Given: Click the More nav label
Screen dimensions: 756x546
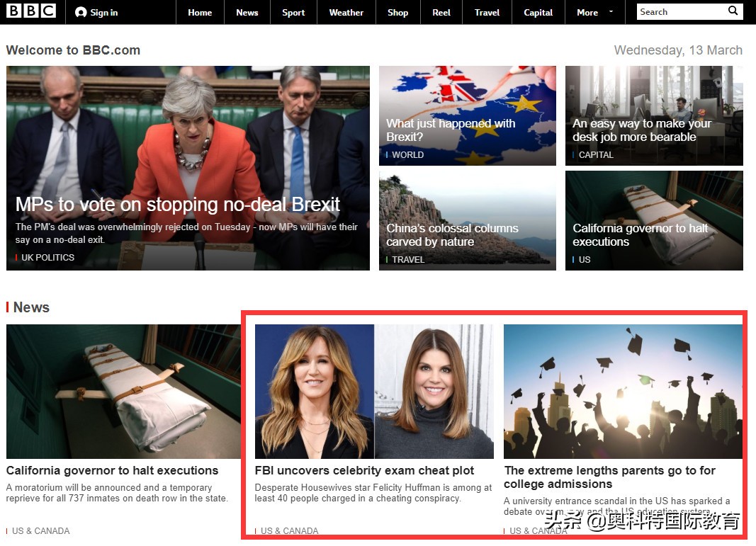Looking at the screenshot, I should [x=587, y=13].
